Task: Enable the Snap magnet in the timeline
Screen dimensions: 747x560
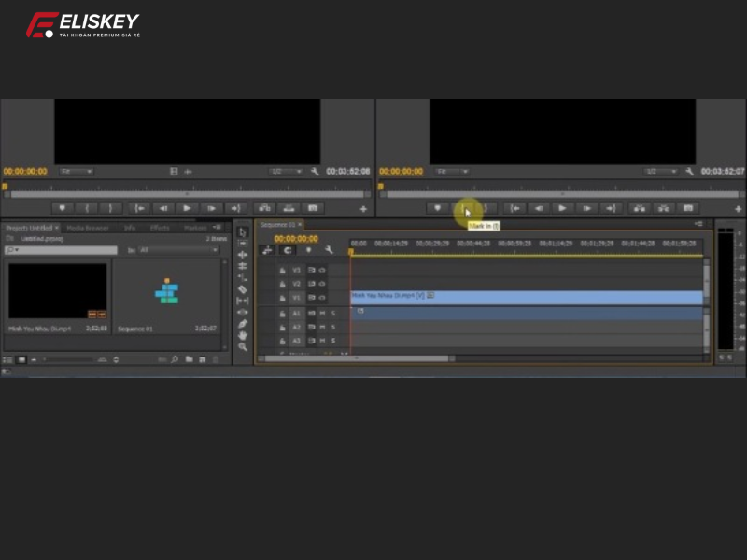Action: coord(267,249)
